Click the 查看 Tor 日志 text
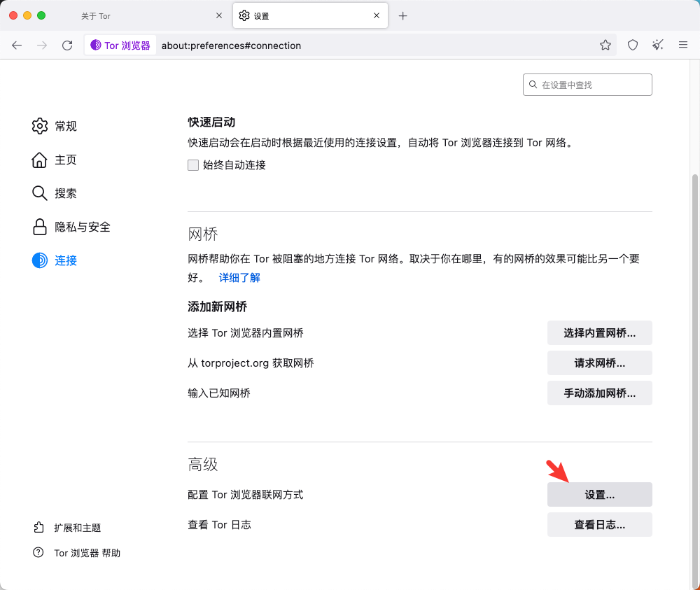Viewport: 700px width, 590px height. click(220, 525)
